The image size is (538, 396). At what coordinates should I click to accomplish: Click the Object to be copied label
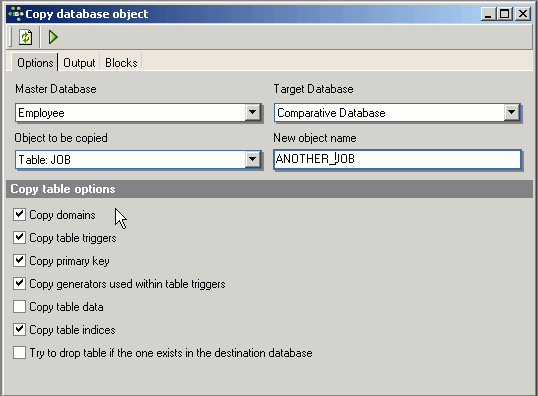[61, 138]
